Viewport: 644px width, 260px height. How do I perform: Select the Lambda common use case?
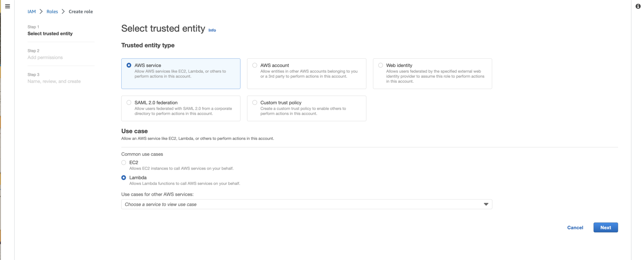pyautogui.click(x=124, y=178)
